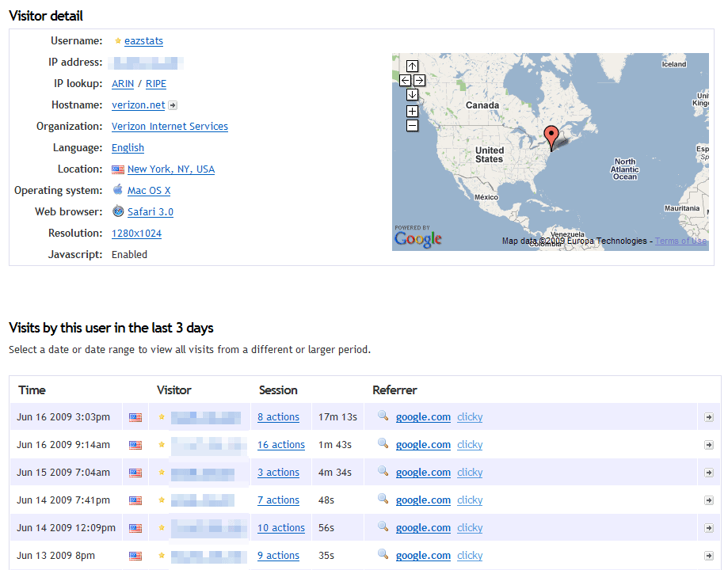
Task: Zoom in the map with plus button
Action: coord(412,112)
